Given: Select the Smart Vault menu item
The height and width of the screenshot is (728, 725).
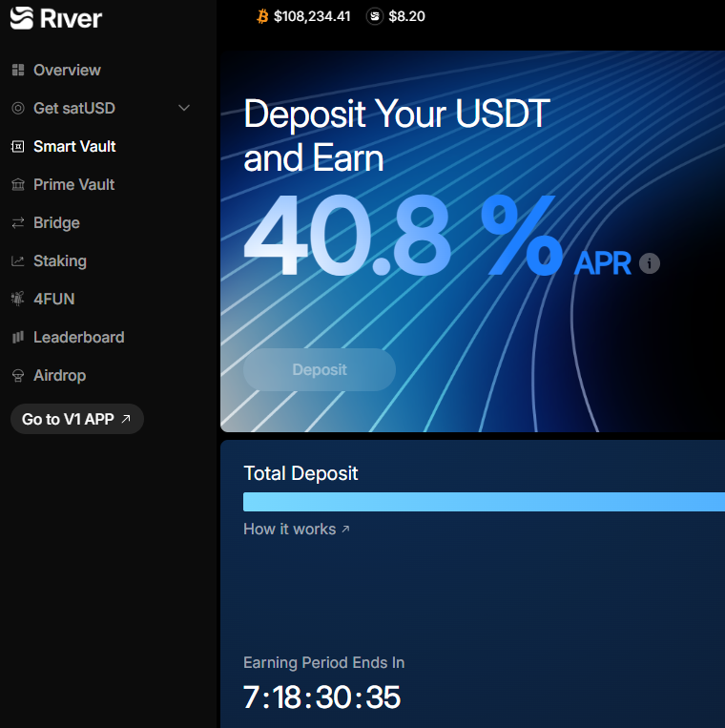Looking at the screenshot, I should [x=74, y=147].
